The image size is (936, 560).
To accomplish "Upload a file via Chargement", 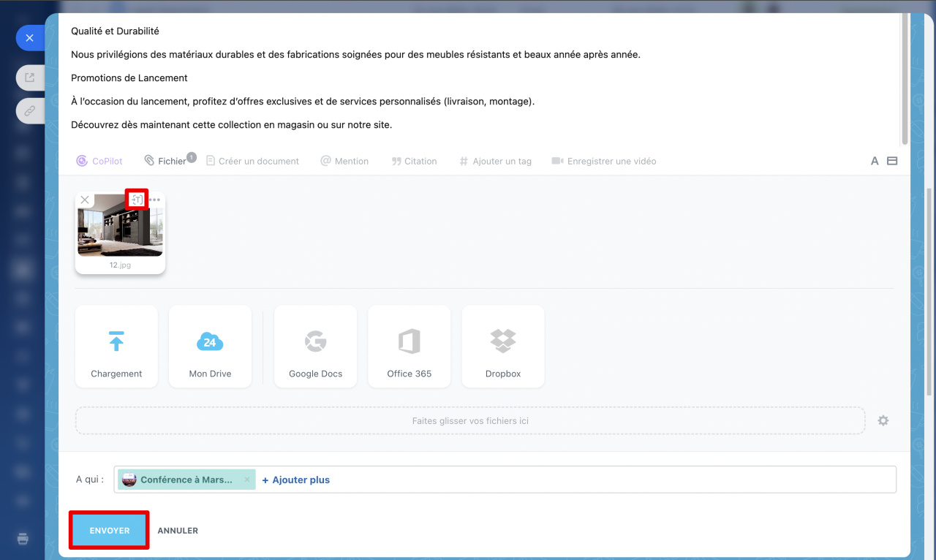I will pos(116,347).
